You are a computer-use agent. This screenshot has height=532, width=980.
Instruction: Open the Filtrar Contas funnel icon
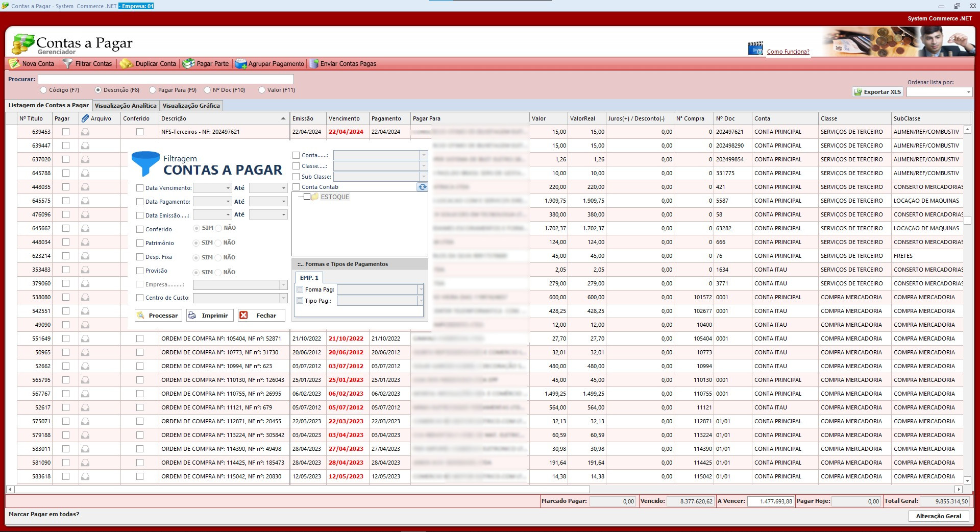(68, 64)
